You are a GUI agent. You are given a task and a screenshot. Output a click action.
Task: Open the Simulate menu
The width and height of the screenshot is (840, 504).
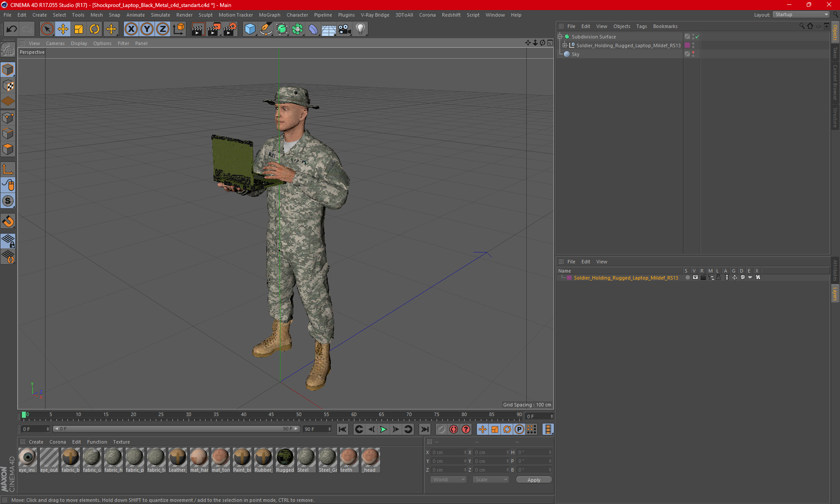[161, 15]
